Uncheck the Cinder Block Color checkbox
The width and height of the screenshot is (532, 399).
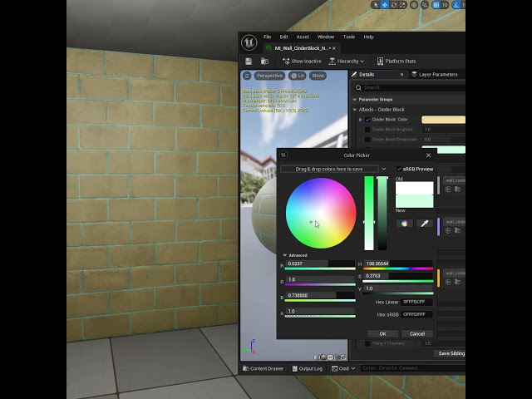click(x=367, y=120)
